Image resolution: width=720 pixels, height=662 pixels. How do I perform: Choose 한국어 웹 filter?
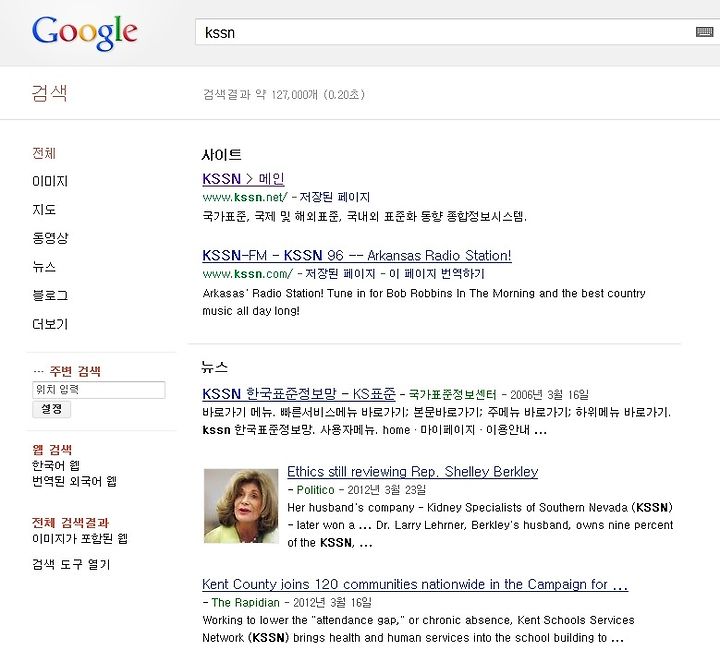[x=56, y=466]
